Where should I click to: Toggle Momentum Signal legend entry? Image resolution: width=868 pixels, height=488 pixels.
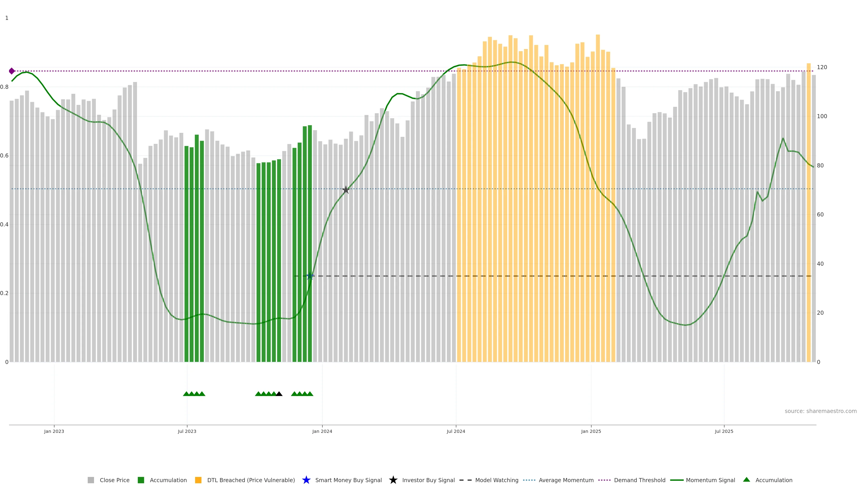(710, 480)
